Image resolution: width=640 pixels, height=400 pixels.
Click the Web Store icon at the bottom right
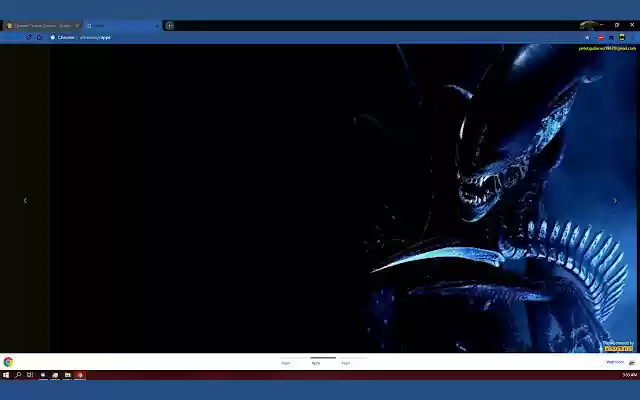click(x=632, y=362)
